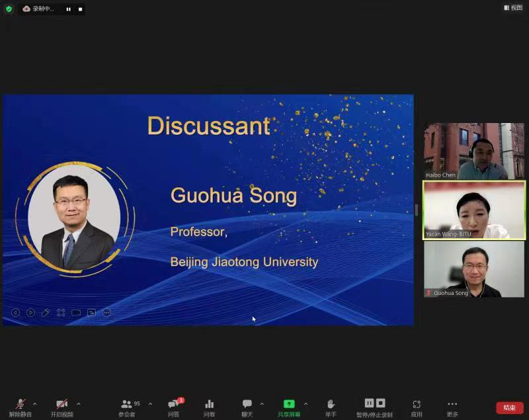Expand video options caret beside 开启视频
This screenshot has width=529, height=420.
coord(79,404)
